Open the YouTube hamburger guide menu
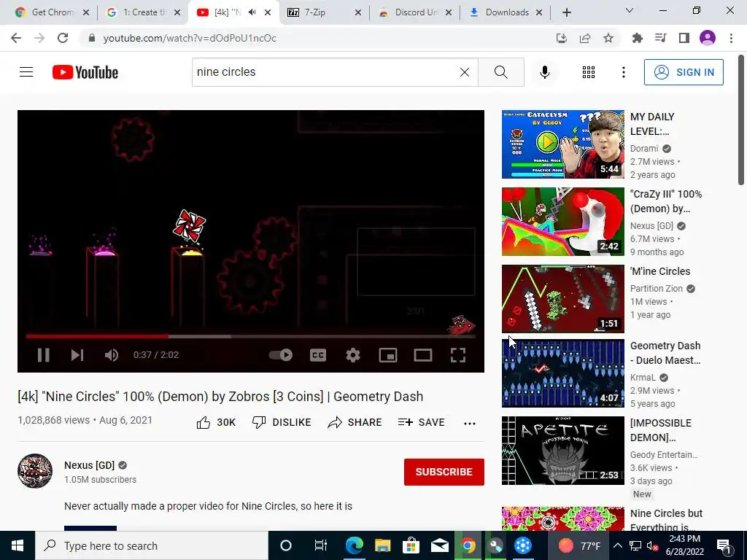Screen dimensions: 747x560 tap(26, 72)
